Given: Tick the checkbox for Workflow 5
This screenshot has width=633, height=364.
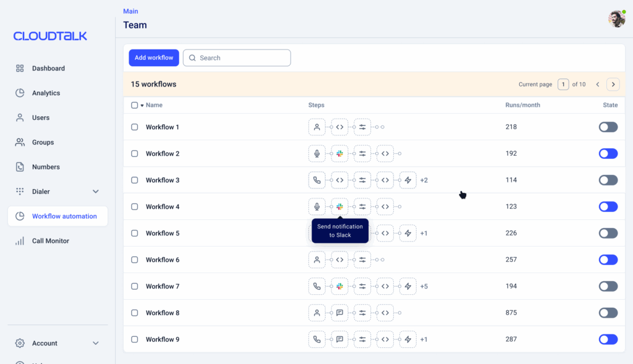Looking at the screenshot, I should click(135, 234).
